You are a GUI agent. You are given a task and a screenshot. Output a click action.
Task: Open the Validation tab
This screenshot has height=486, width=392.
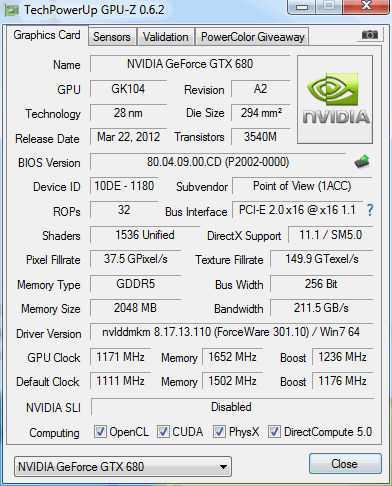[x=166, y=37]
